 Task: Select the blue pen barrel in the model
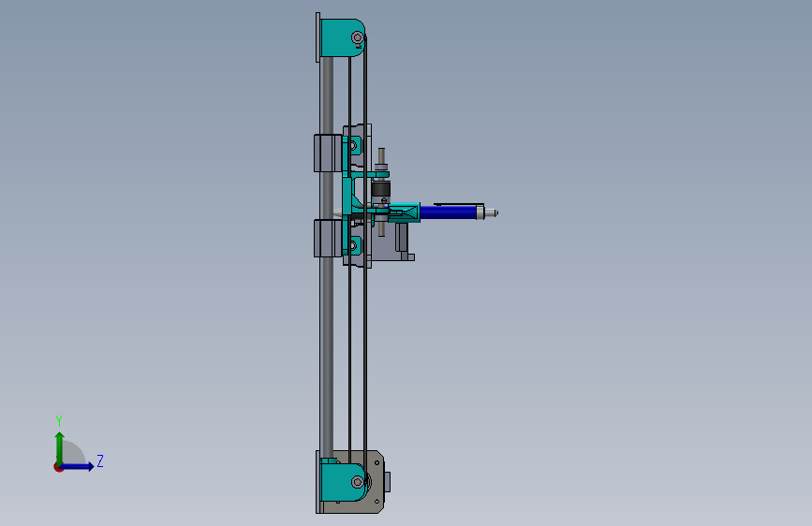coord(449,212)
